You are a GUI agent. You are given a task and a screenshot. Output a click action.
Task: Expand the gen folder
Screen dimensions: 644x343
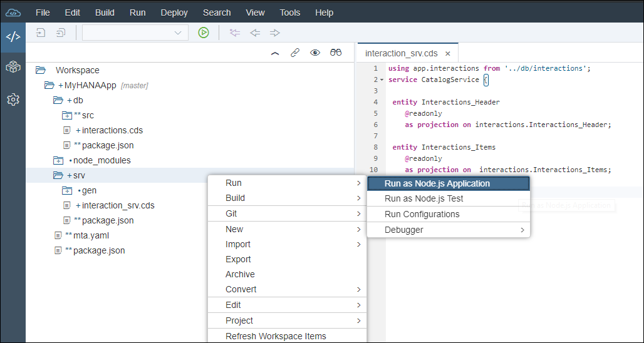(x=66, y=190)
